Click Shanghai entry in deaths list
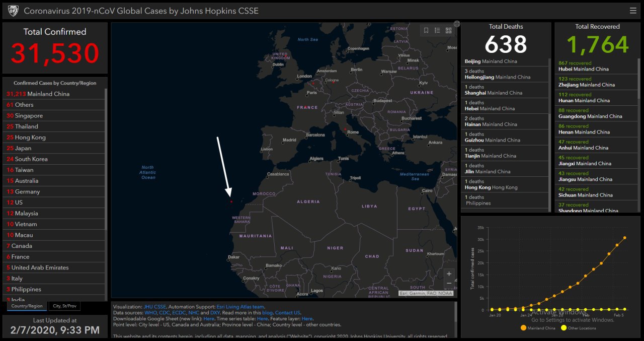 point(505,90)
